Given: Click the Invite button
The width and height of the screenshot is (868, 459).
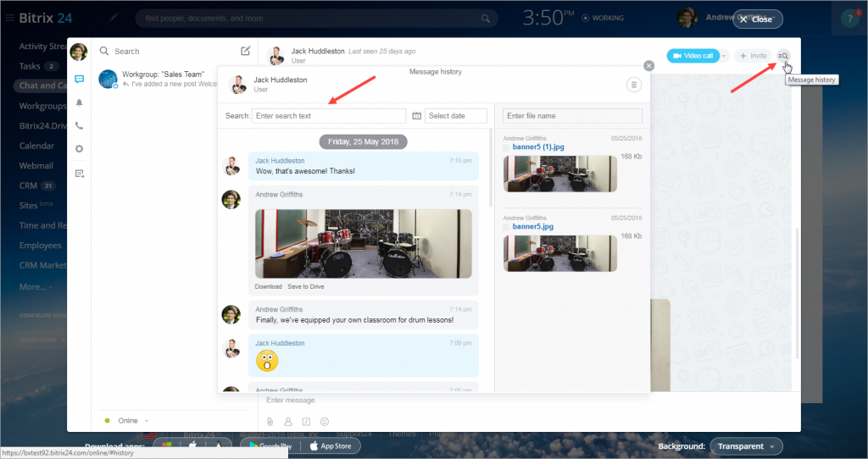Looking at the screenshot, I should 753,56.
